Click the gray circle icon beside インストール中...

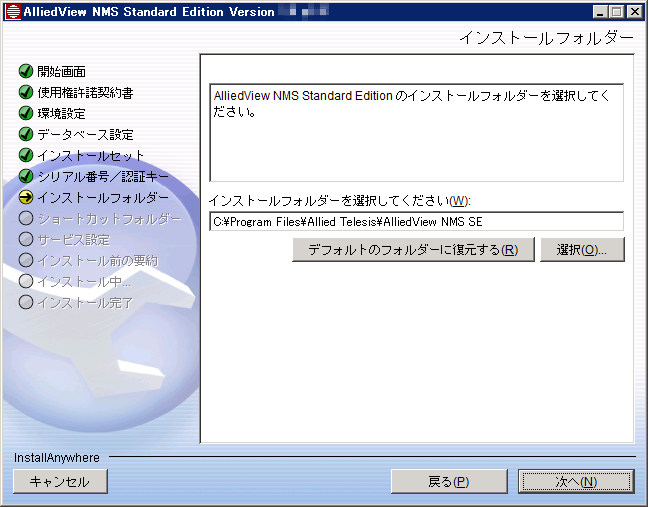26,282
